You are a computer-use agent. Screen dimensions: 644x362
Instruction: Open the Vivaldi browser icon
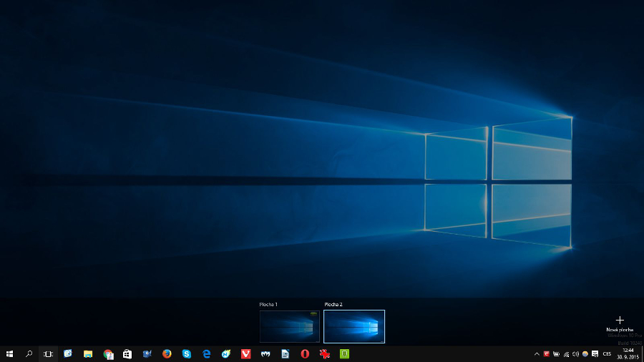(x=245, y=353)
